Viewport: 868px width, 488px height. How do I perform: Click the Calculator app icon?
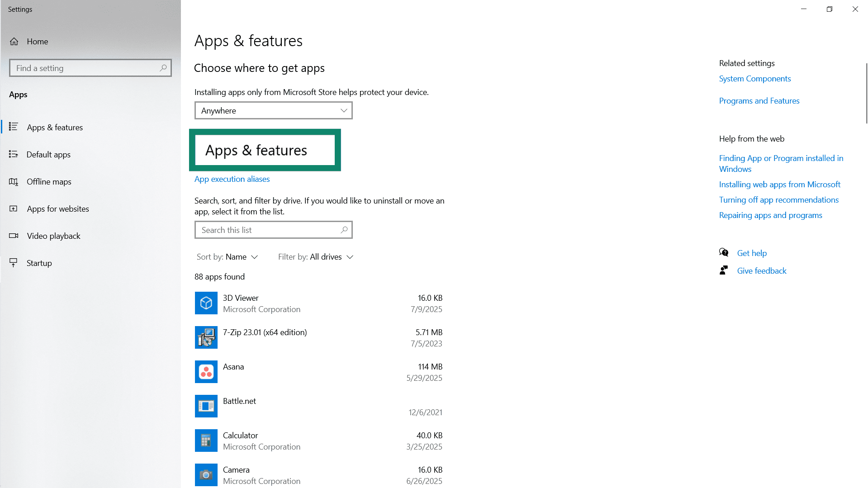(206, 441)
